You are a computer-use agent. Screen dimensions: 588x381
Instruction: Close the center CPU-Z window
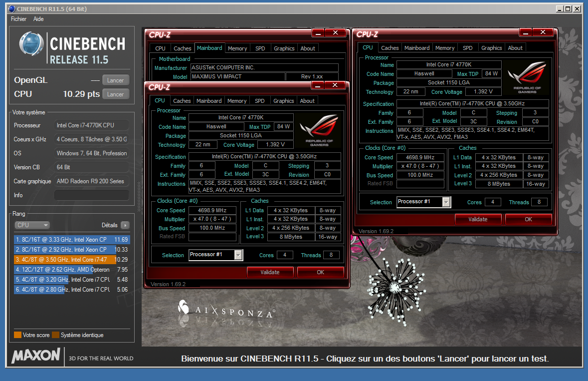(335, 85)
